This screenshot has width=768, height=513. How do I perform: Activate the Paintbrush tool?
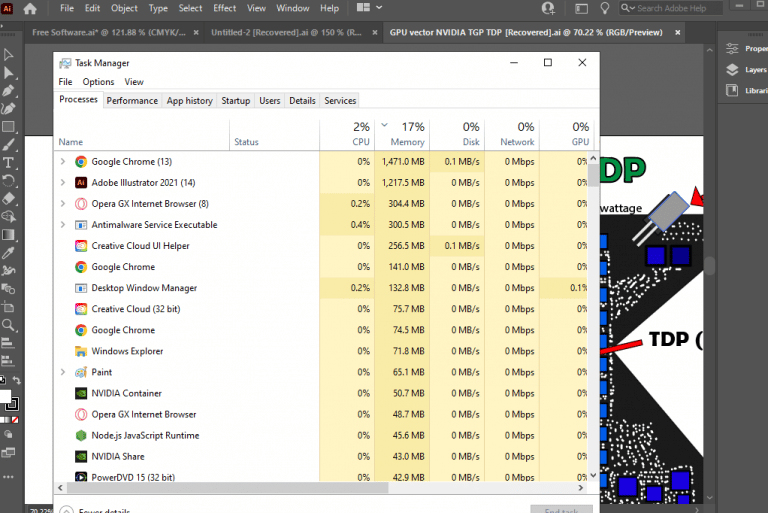[8, 145]
